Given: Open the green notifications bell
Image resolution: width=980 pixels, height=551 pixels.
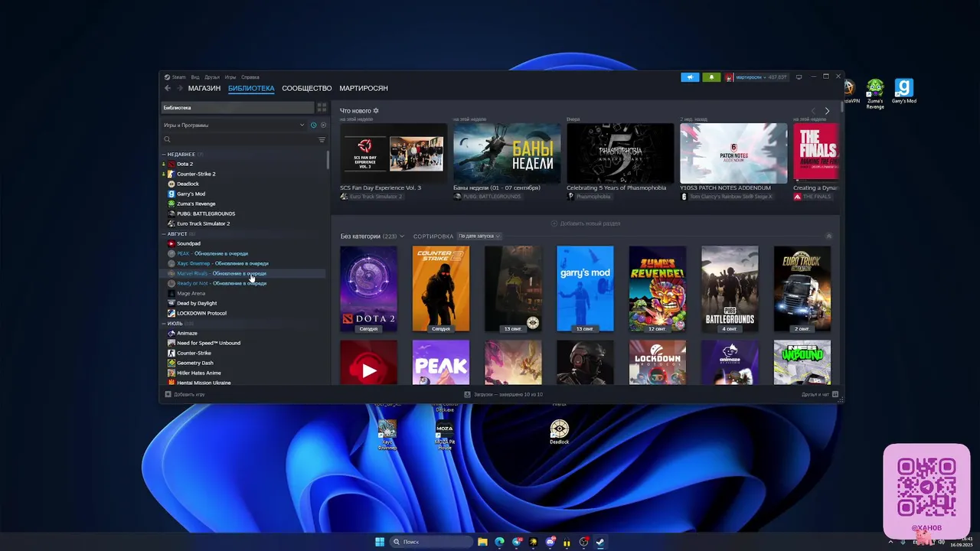Looking at the screenshot, I should pos(711,77).
